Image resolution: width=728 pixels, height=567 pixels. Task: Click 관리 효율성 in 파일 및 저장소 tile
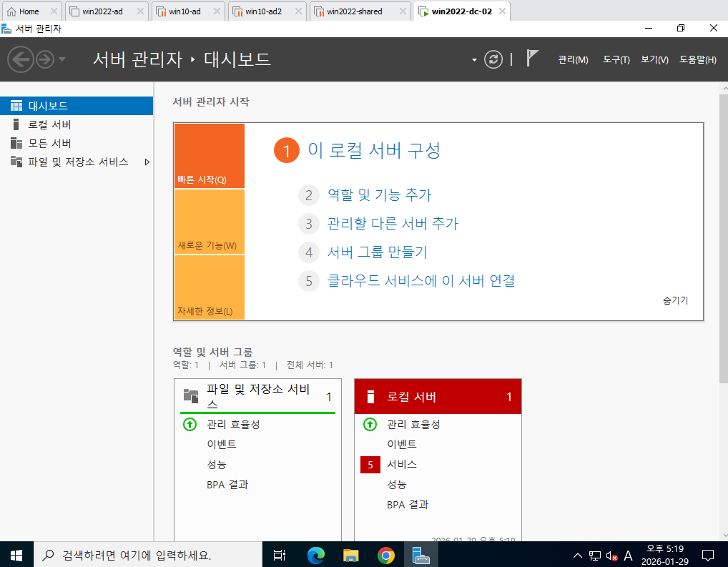click(x=233, y=425)
